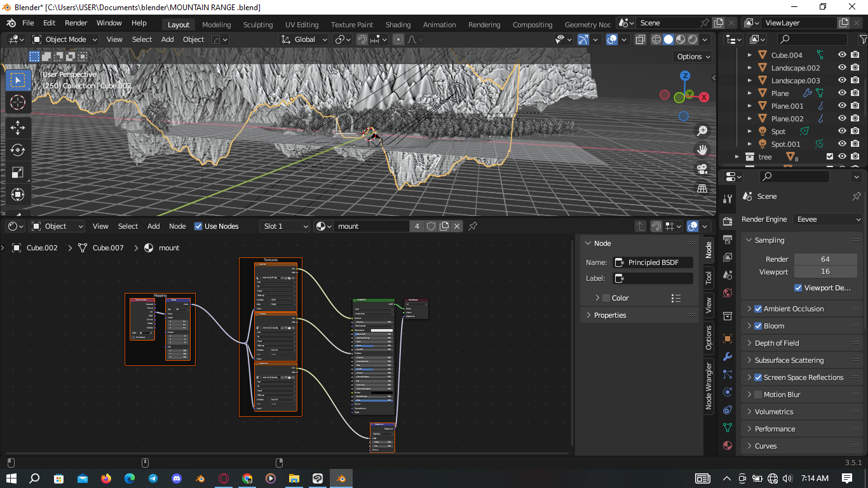Click the X axis on navigation gizmo
This screenshot has width=868, height=488.
pos(703,97)
